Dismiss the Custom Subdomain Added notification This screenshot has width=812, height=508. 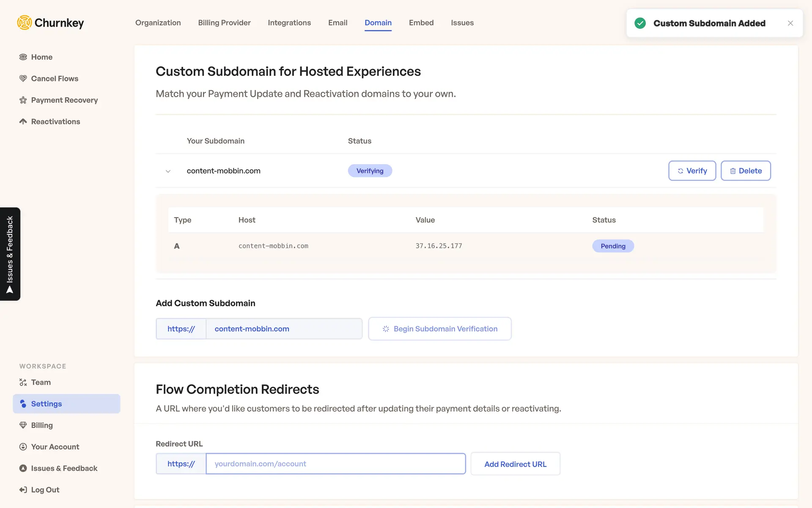point(790,23)
